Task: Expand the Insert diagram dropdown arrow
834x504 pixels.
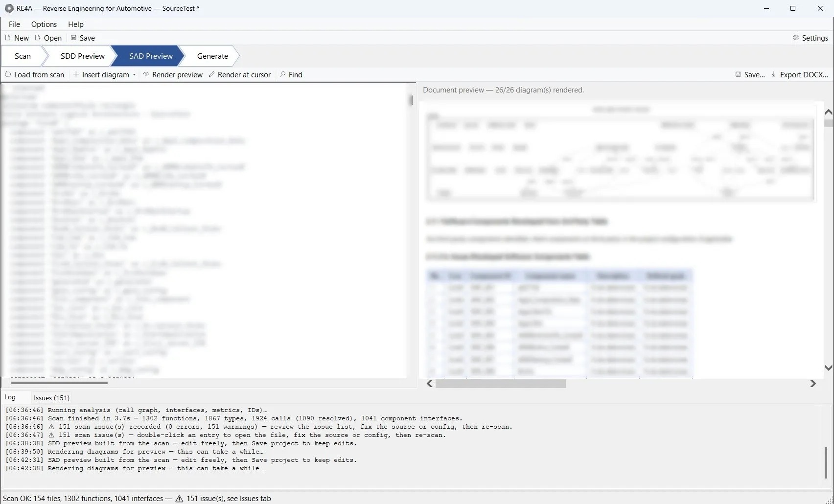Action: click(134, 75)
